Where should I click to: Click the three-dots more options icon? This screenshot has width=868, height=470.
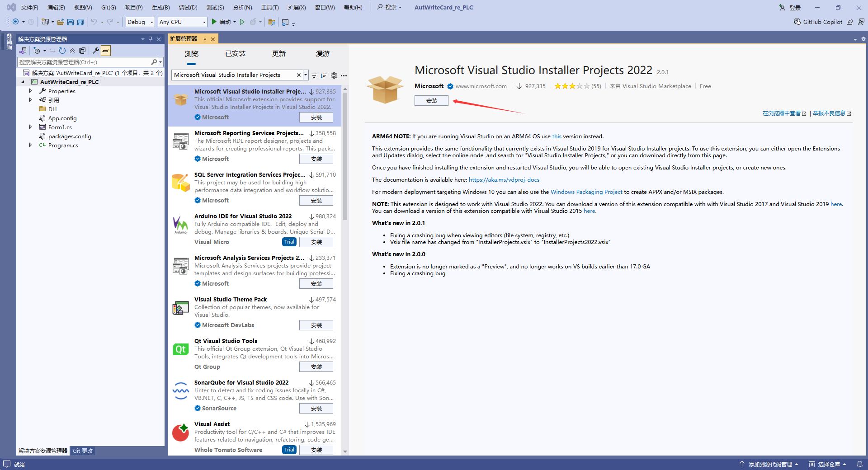(344, 75)
